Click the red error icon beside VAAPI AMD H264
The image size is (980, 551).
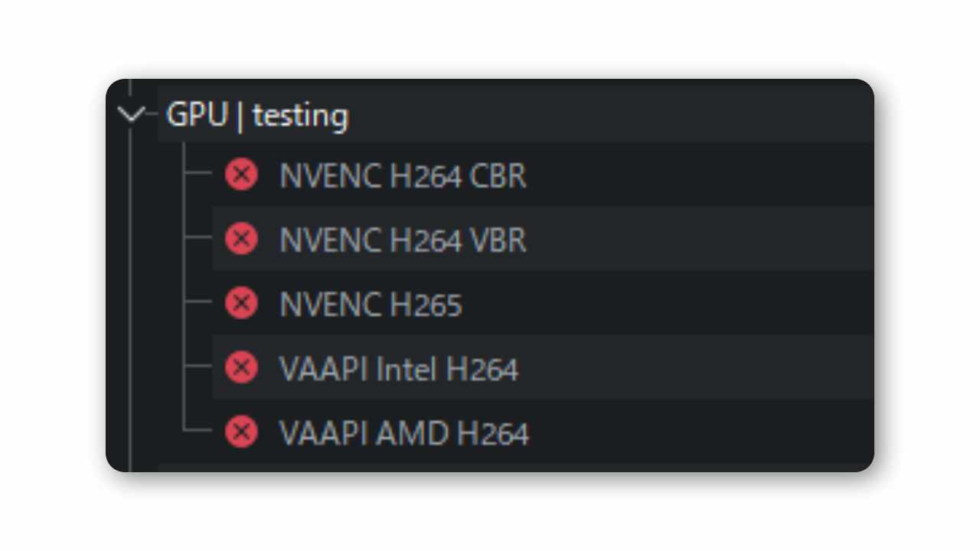coord(241,432)
